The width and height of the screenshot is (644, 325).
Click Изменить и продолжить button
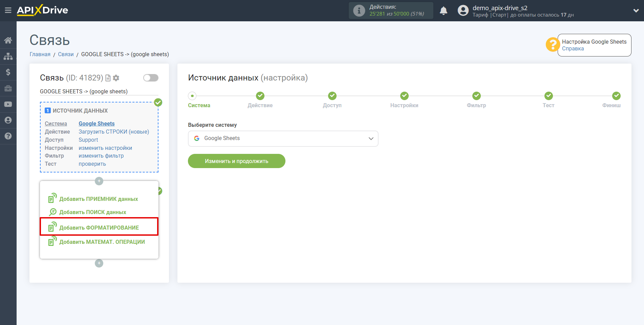236,161
